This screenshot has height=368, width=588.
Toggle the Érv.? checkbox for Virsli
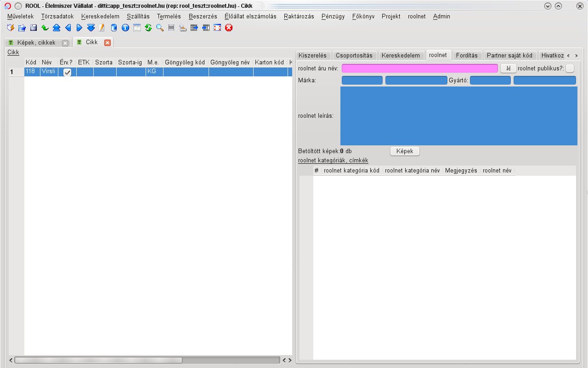[x=67, y=72]
